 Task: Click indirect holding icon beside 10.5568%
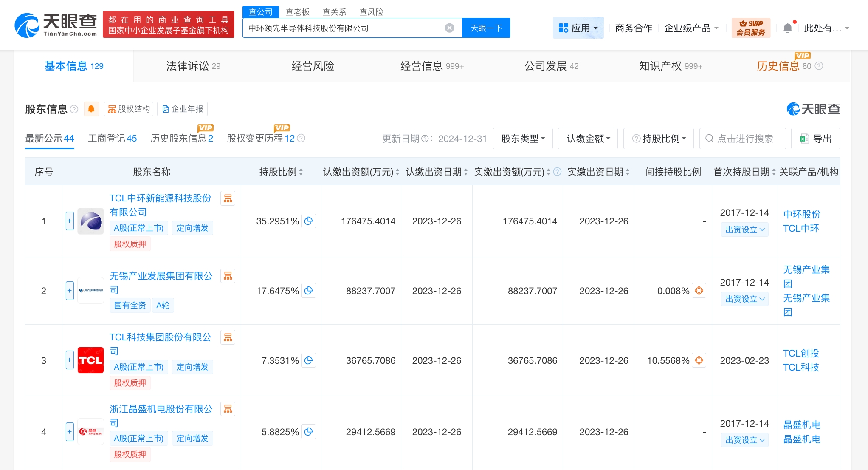point(699,360)
